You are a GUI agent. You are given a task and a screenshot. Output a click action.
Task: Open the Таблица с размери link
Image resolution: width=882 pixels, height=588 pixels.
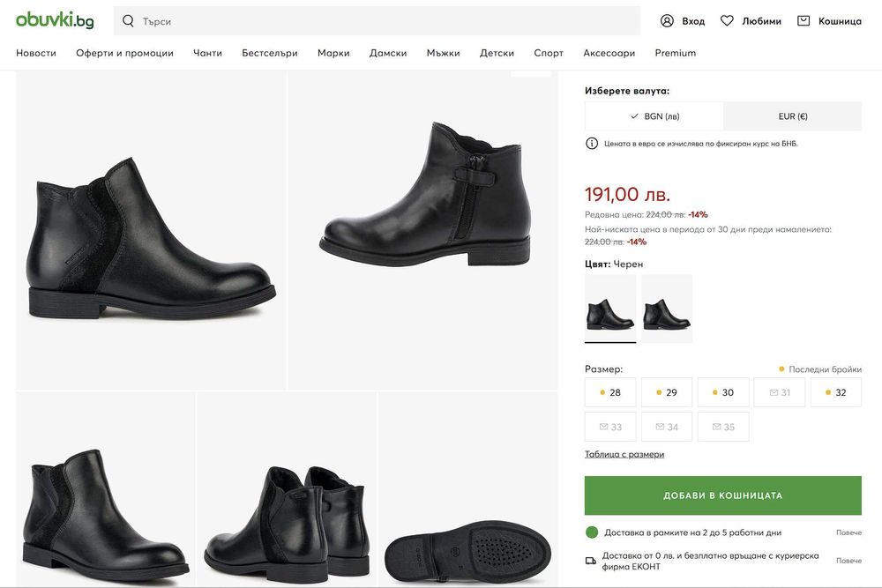pos(624,454)
